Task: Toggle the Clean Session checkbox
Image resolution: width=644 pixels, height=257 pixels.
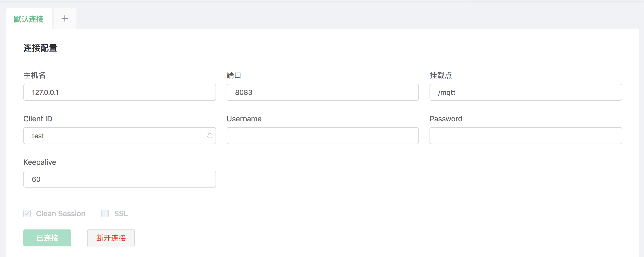Action: click(x=27, y=214)
